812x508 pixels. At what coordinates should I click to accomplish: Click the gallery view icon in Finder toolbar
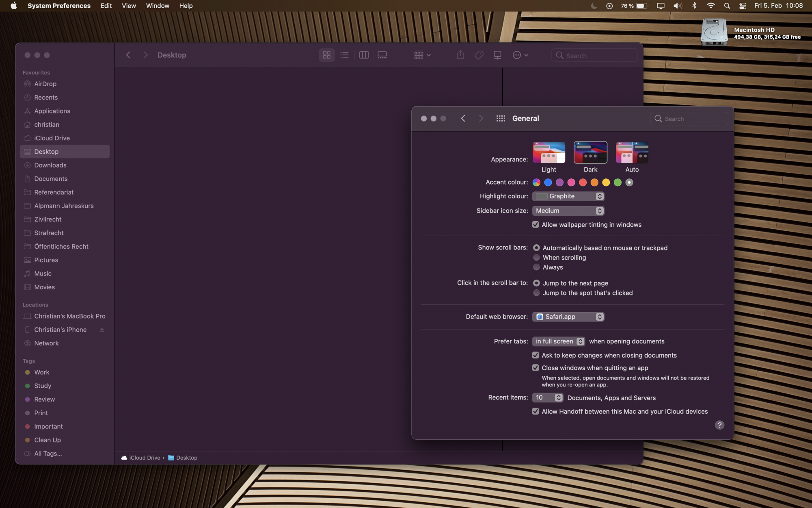(382, 55)
